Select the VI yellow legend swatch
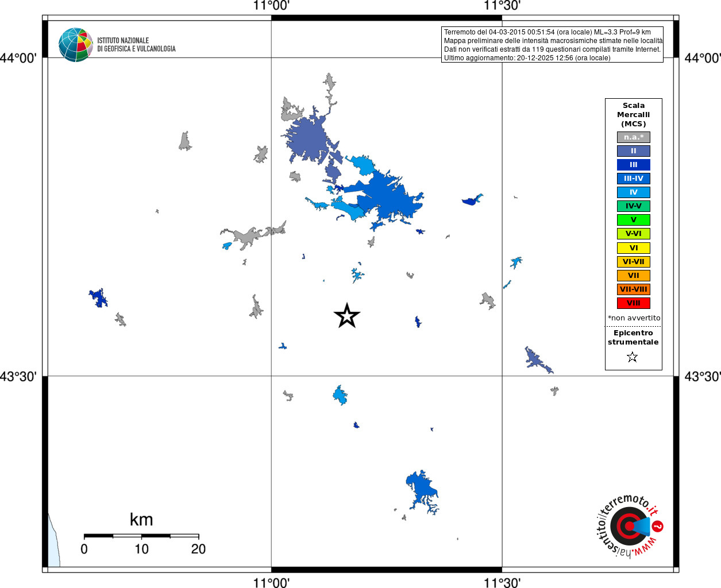 [x=634, y=248]
